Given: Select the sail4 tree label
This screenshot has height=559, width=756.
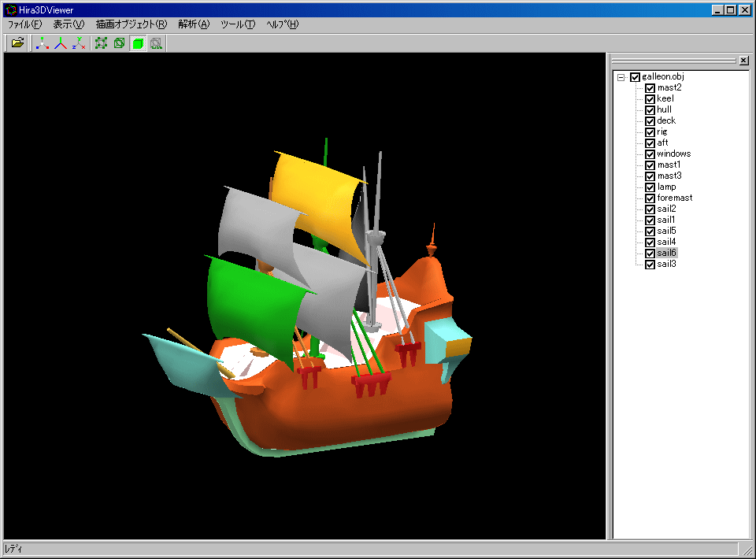Looking at the screenshot, I should pos(666,242).
